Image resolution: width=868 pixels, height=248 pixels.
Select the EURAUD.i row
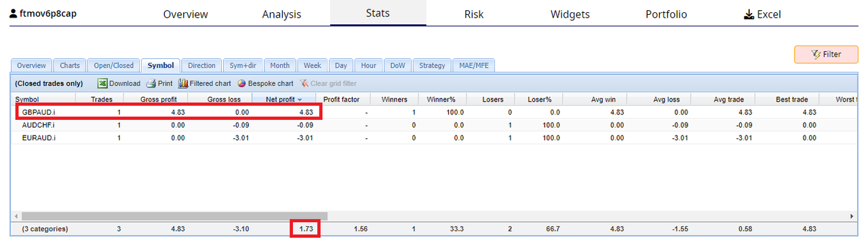click(x=434, y=138)
